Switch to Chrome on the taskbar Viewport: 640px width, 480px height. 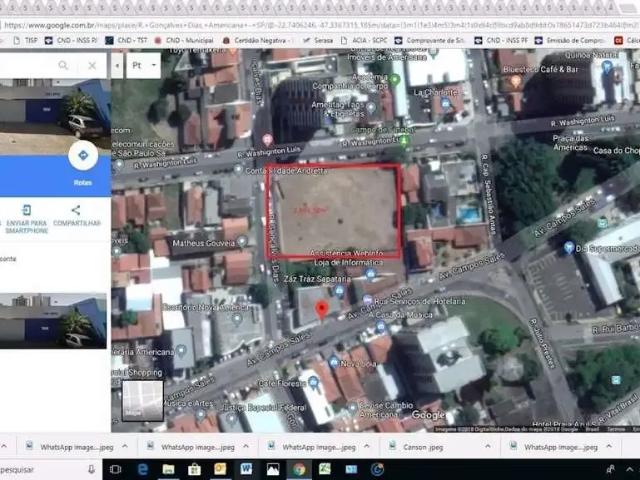pos(298,469)
